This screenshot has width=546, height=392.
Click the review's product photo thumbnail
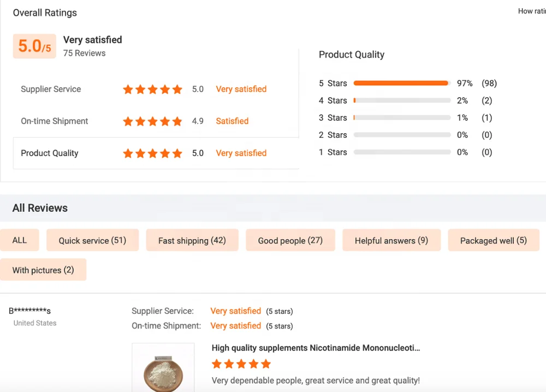tap(163, 367)
